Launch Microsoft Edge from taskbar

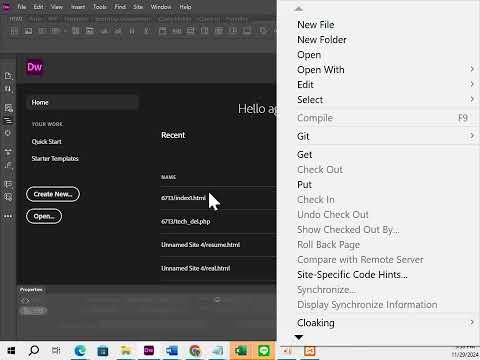click(80, 351)
